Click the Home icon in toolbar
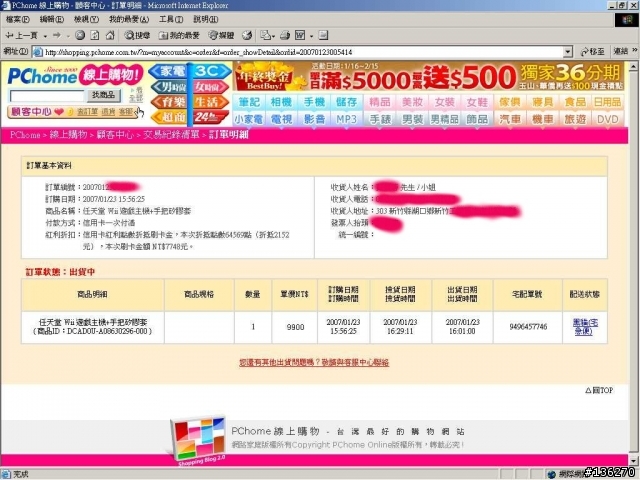The image size is (640, 480). 110,36
